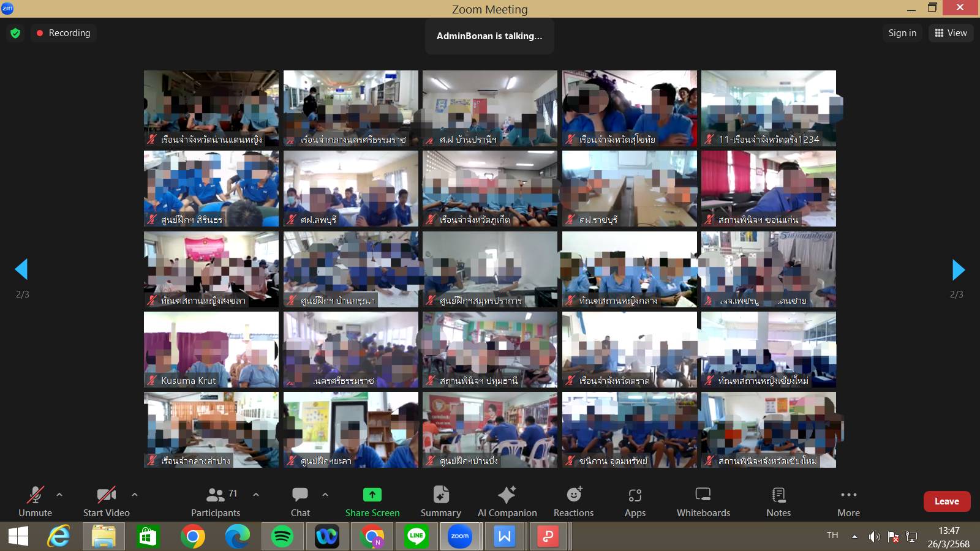Click the green encryption shield icon
Viewport: 980px width, 551px height.
15,33
